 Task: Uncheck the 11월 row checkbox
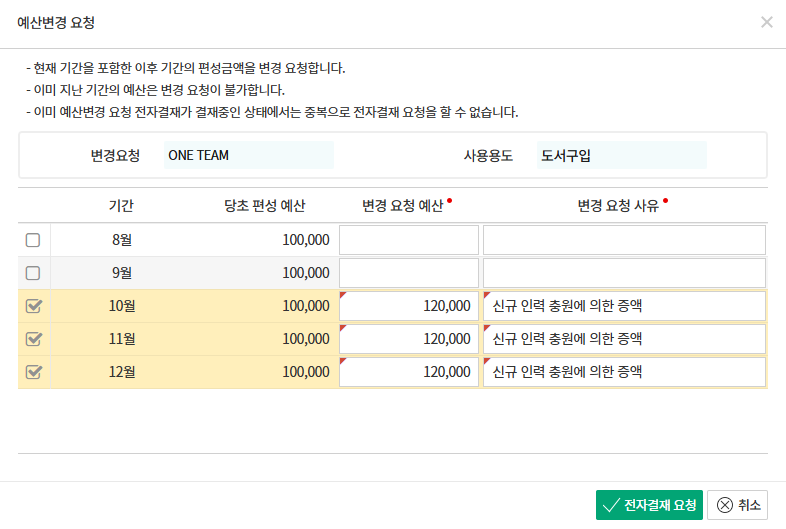click(x=33, y=339)
